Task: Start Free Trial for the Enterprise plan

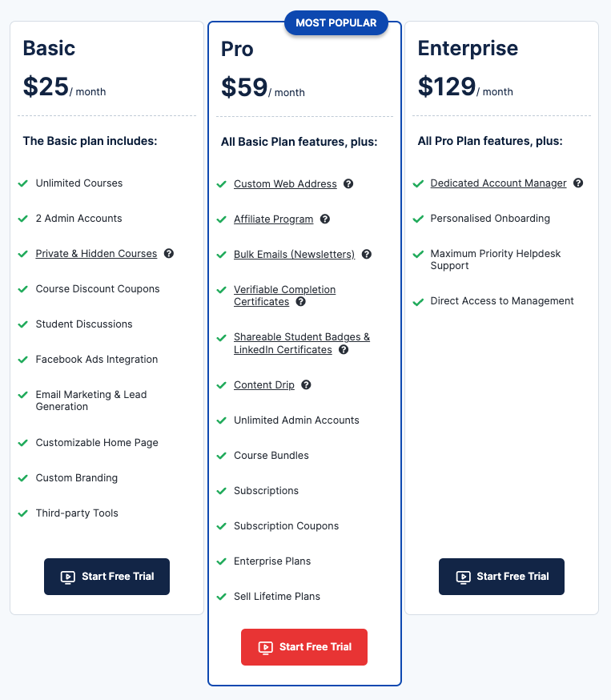Action: [x=501, y=577]
